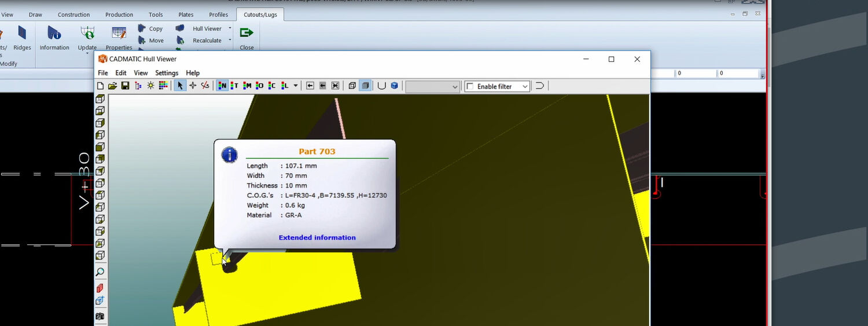Click the sun lighting icon
Viewport: 868px width, 326px height.
click(150, 86)
